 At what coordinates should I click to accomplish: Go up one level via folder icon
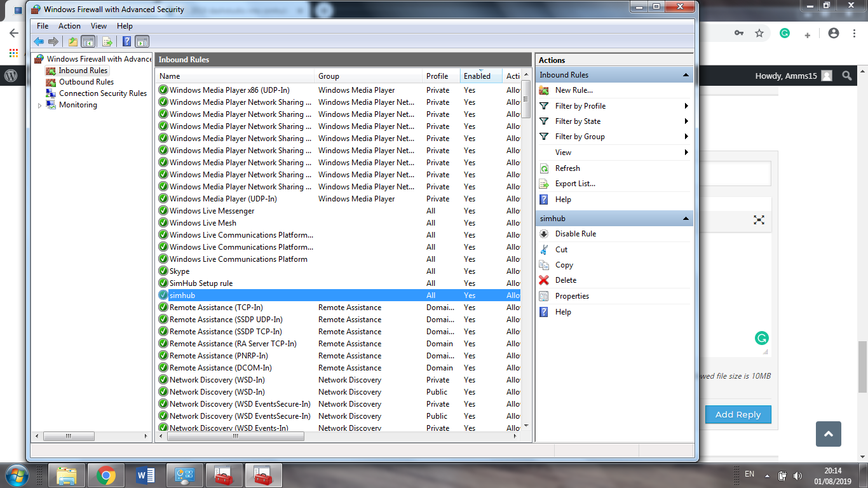click(72, 42)
